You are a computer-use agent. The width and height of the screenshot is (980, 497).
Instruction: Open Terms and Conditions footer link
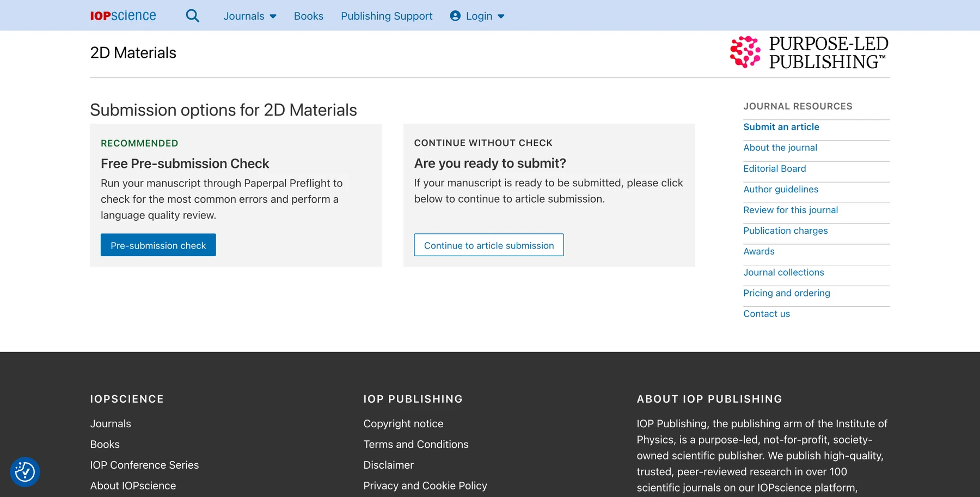click(x=416, y=444)
